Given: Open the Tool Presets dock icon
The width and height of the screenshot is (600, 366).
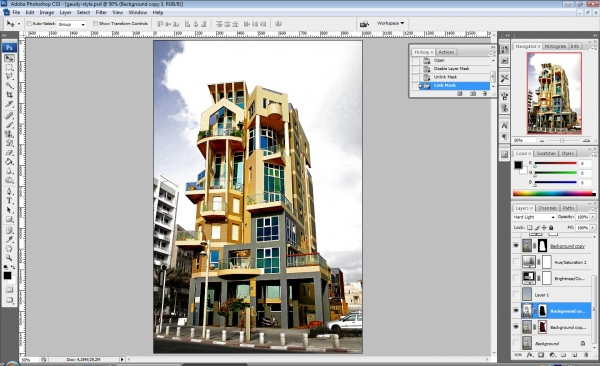Looking at the screenshot, I should click(x=504, y=78).
